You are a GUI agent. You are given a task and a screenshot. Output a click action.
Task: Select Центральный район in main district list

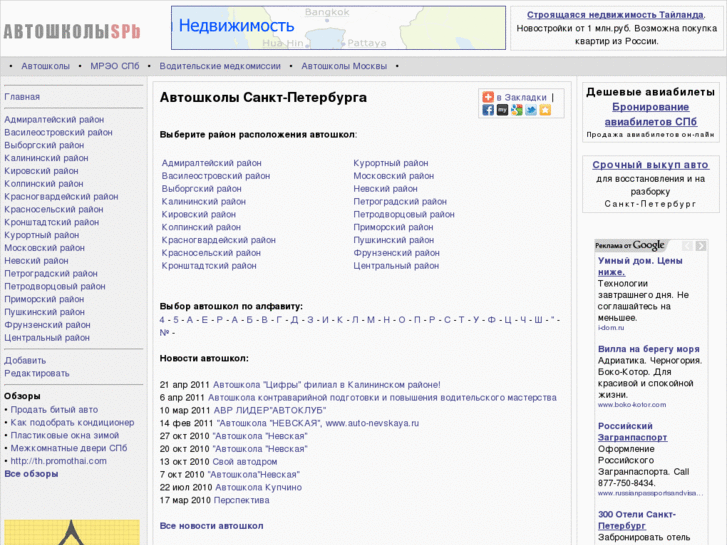396,266
